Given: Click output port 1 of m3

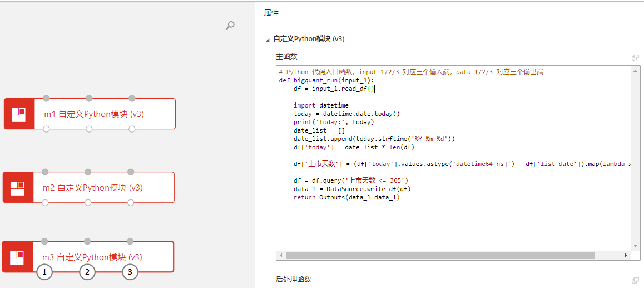Looking at the screenshot, I should click(44, 272).
